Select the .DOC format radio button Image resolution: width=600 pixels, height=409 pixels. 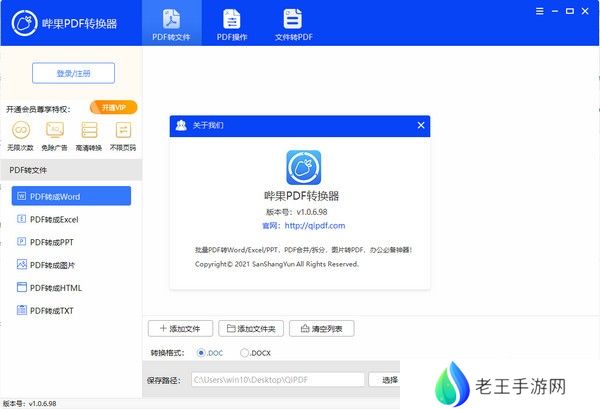[x=201, y=353]
